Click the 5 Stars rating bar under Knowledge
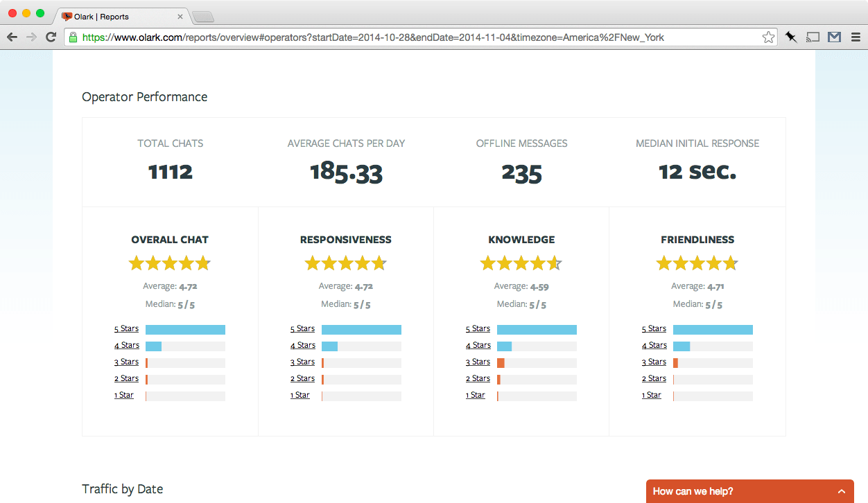Viewport: 868px width, 503px height. [x=537, y=329]
